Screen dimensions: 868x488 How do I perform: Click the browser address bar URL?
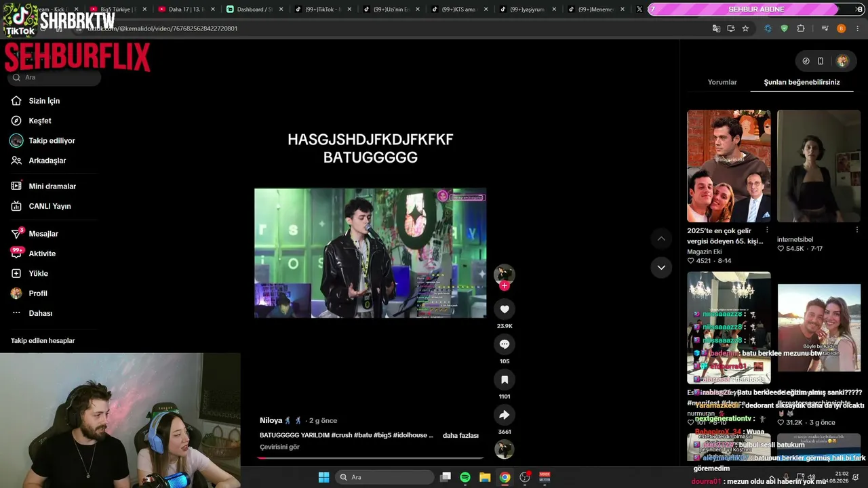[x=163, y=28]
